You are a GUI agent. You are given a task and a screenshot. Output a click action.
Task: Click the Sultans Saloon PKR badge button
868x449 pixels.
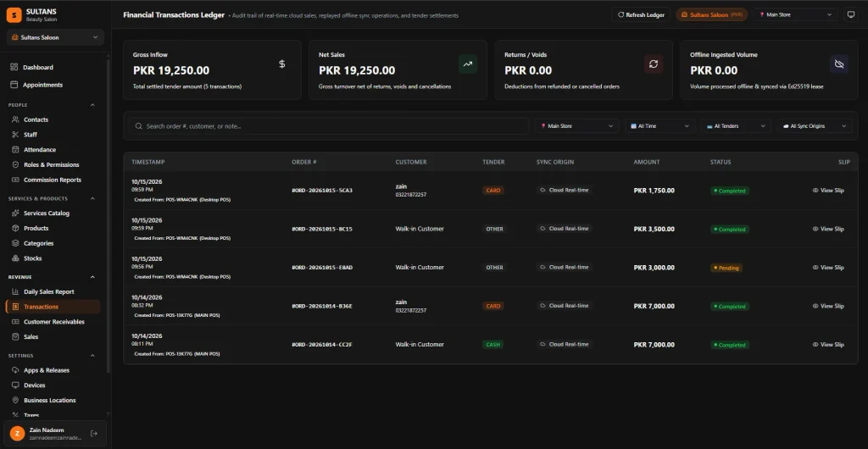click(711, 15)
